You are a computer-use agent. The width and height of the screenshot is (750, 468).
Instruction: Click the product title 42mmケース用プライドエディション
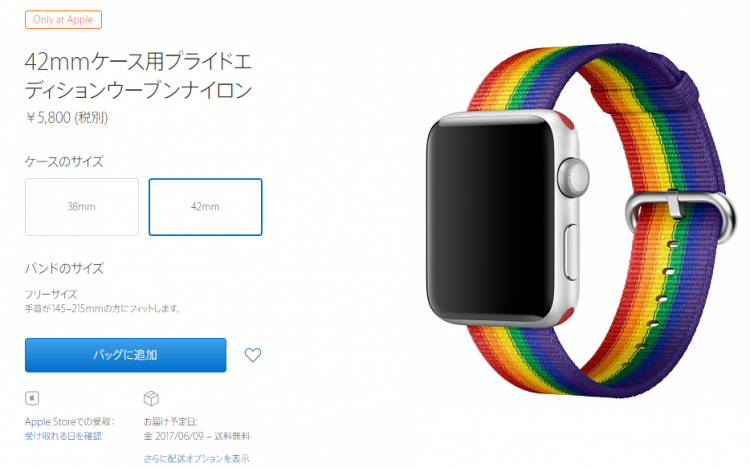pos(138,76)
